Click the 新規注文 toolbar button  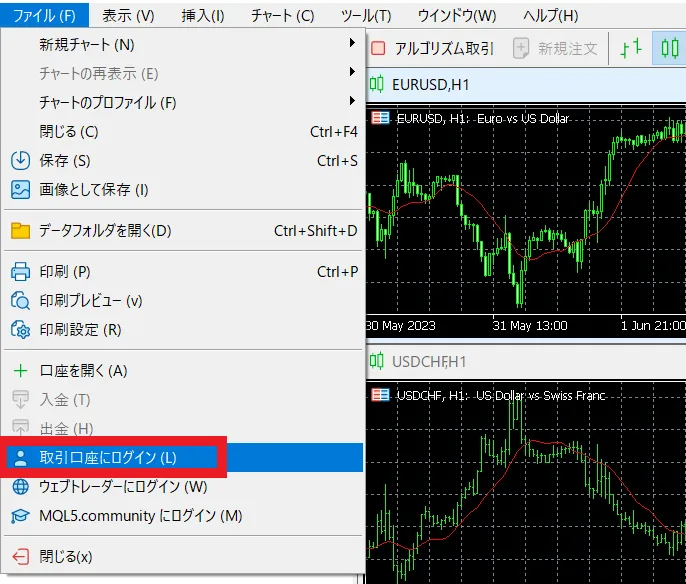(x=555, y=48)
